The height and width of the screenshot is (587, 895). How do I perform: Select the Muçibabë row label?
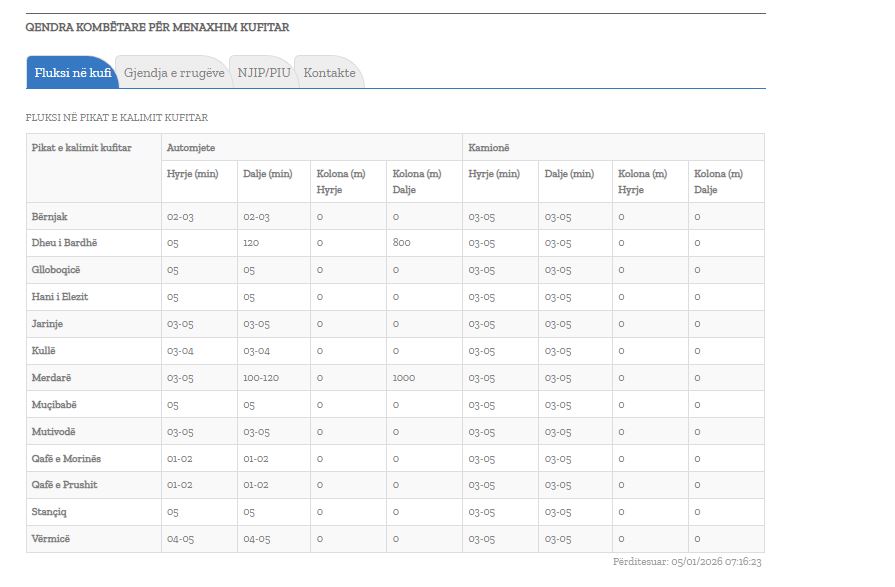(55, 405)
